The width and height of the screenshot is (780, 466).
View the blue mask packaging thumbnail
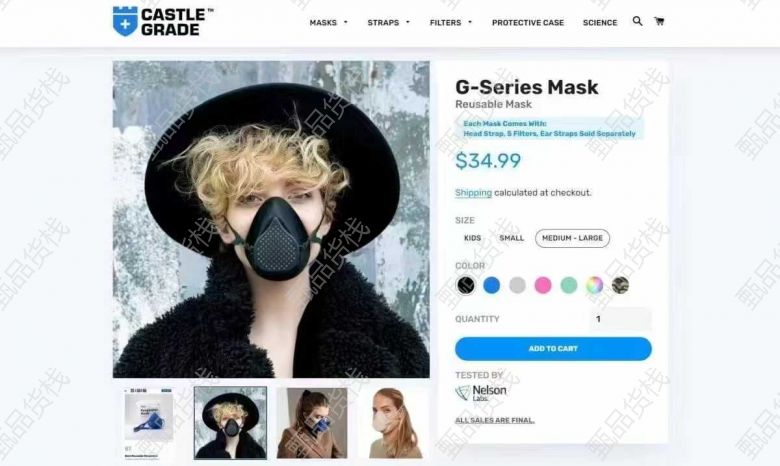[x=149, y=423]
